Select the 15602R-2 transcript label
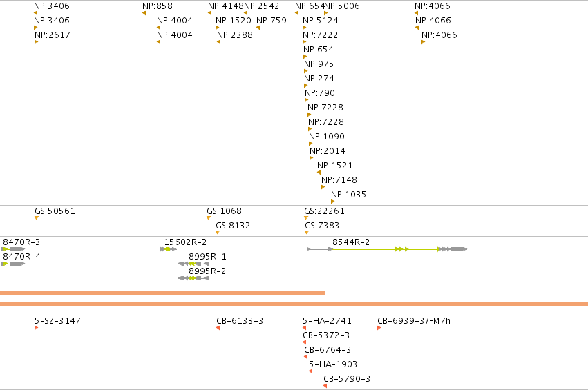This screenshot has width=588, height=390. tap(185, 242)
